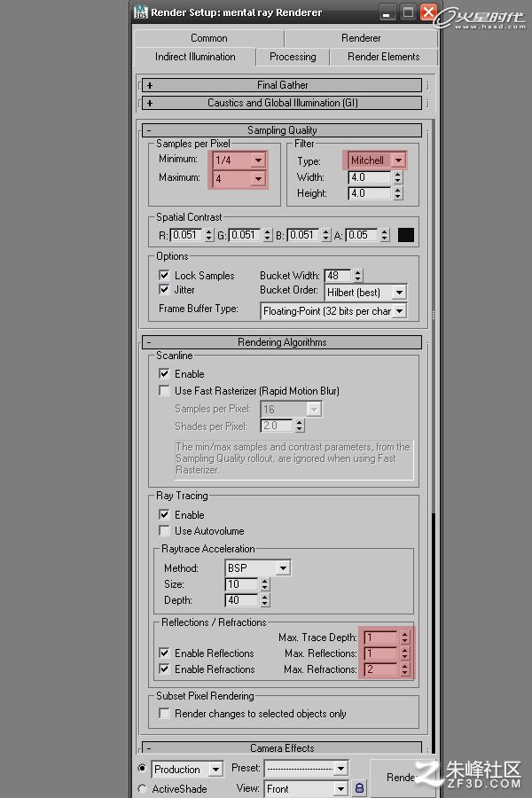This screenshot has width=532, height=798.
Task: Click the rollout panel vertical scrollbar
Action: click(x=434, y=438)
